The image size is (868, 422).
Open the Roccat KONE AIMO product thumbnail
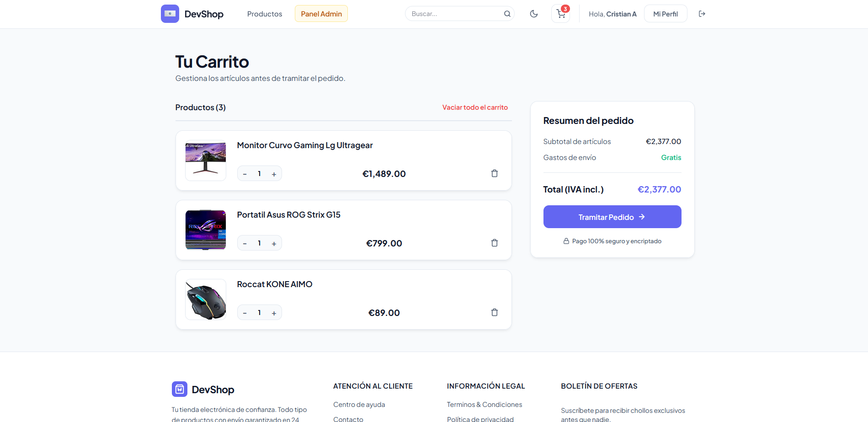(x=206, y=299)
